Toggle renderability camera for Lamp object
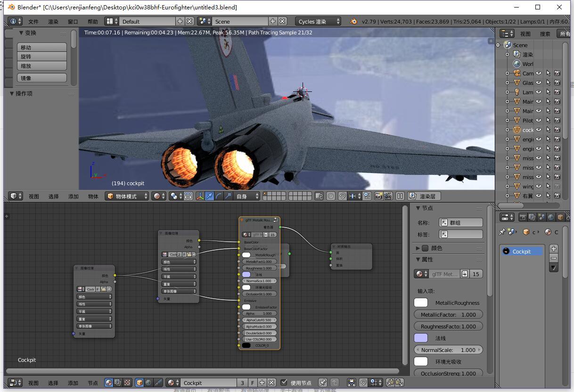Screen dimensions: 574x392 [x=557, y=92]
